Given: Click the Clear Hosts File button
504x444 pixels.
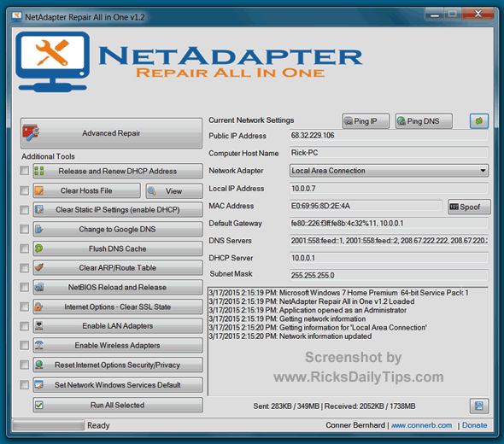Looking at the screenshot, I should pyautogui.click(x=87, y=190).
